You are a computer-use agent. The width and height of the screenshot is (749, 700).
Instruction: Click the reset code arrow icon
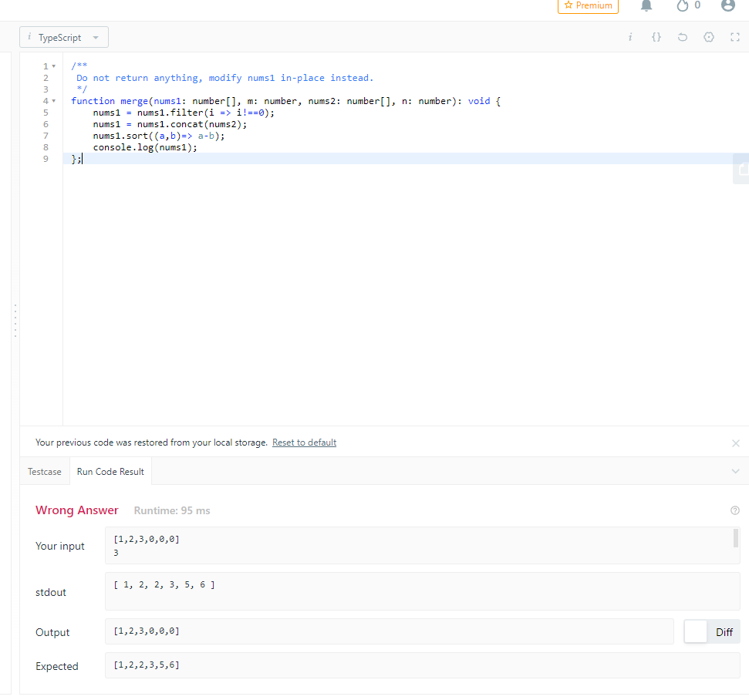coord(682,37)
